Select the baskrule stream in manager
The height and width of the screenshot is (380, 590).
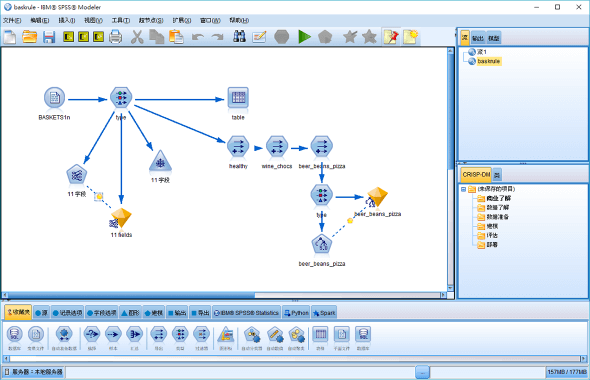click(x=488, y=61)
